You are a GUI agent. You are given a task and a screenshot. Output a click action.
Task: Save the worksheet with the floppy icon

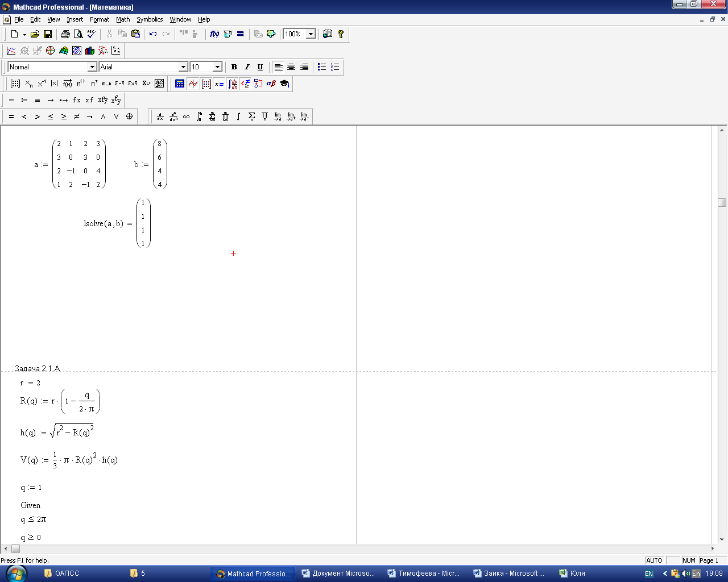click(x=48, y=34)
